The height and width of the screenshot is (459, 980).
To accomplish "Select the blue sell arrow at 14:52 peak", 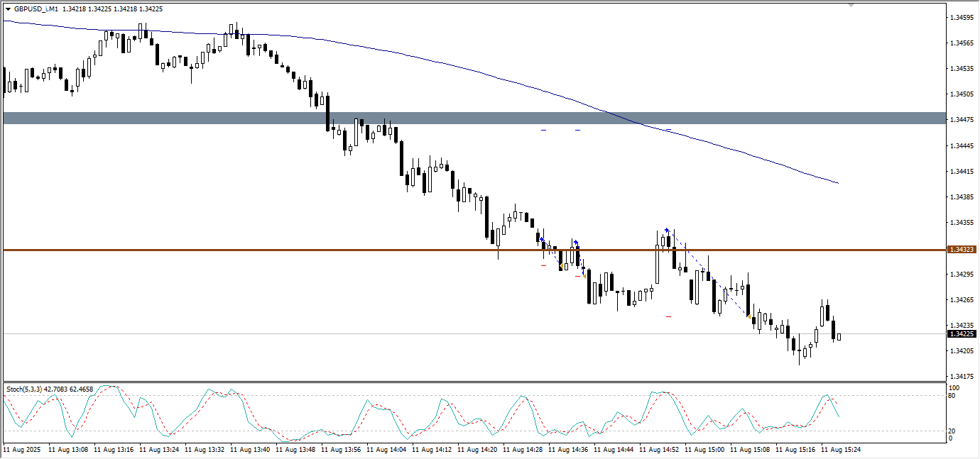I will tap(666, 230).
